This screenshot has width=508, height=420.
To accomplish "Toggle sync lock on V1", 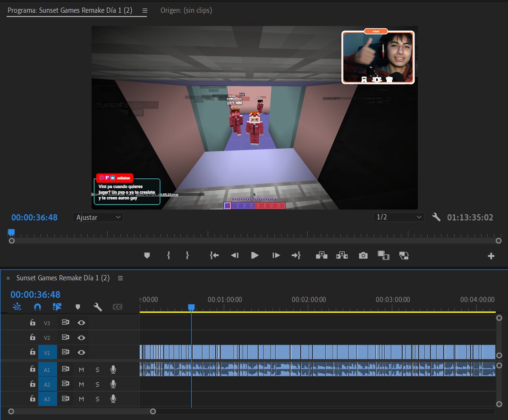I will (x=66, y=352).
